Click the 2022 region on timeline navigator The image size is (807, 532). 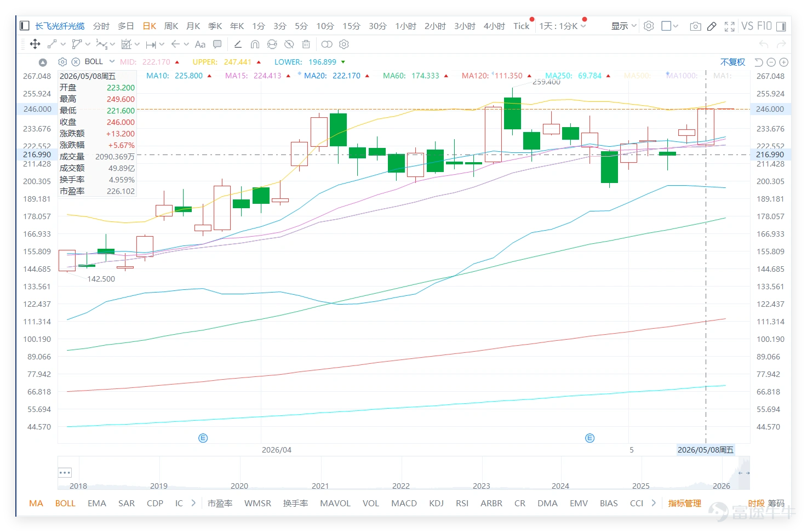tap(401, 485)
